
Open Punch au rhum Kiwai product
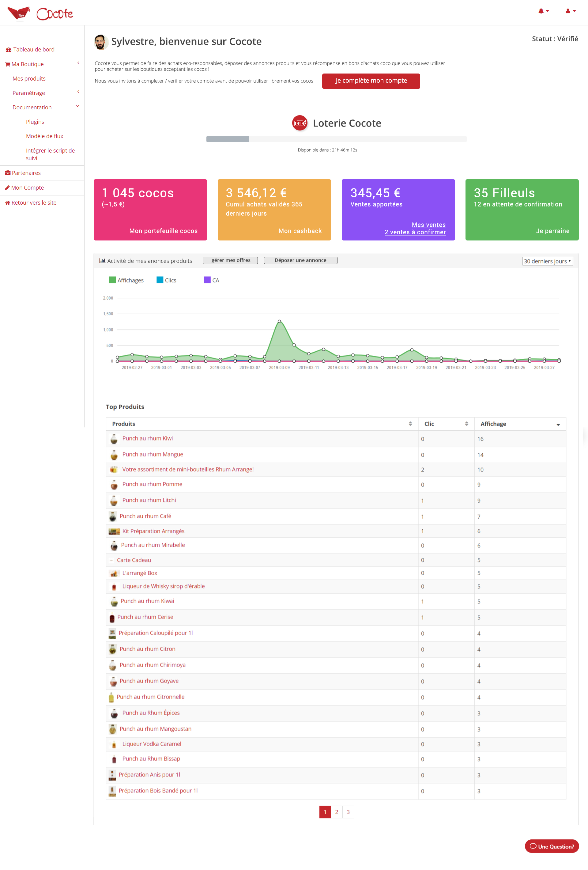point(148,601)
